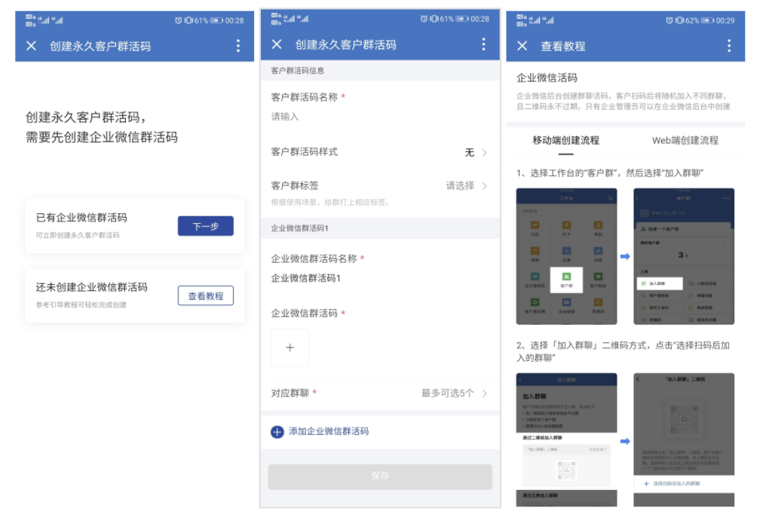Close the intro screen containing the 下一步 button
Screen dimensions: 760x532
click(x=31, y=46)
